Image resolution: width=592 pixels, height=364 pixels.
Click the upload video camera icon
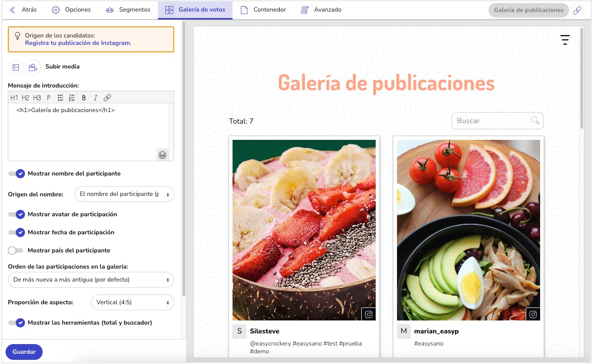pyautogui.click(x=32, y=67)
